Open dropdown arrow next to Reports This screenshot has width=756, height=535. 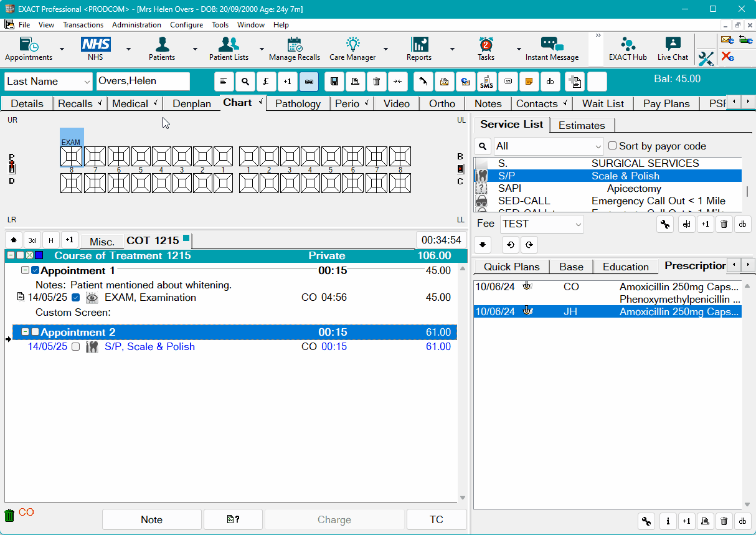click(x=452, y=49)
